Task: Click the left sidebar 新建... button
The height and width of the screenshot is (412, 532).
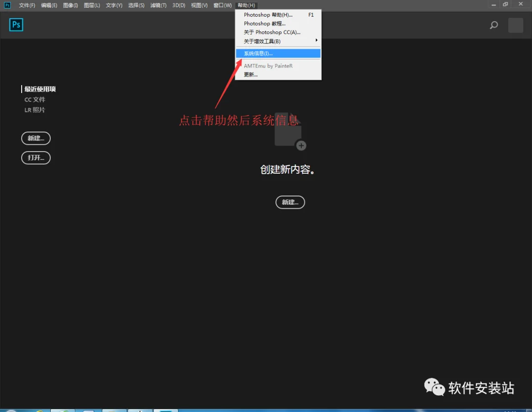Action: click(36, 138)
